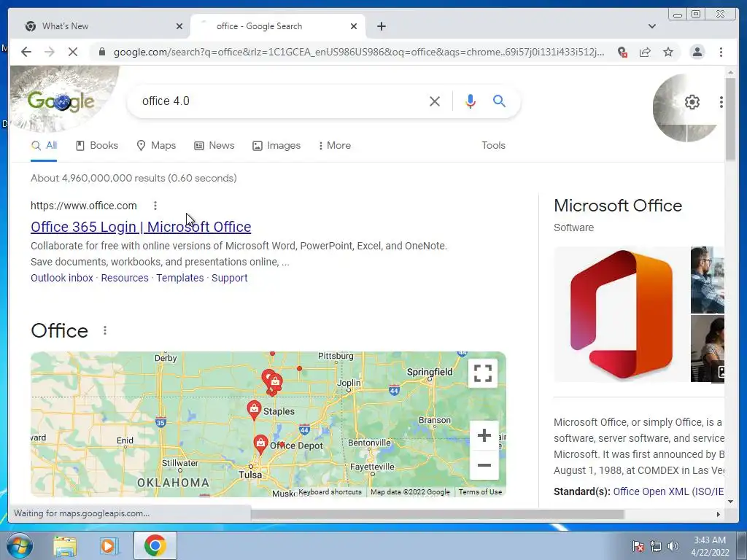Click the Google logo

click(61, 101)
